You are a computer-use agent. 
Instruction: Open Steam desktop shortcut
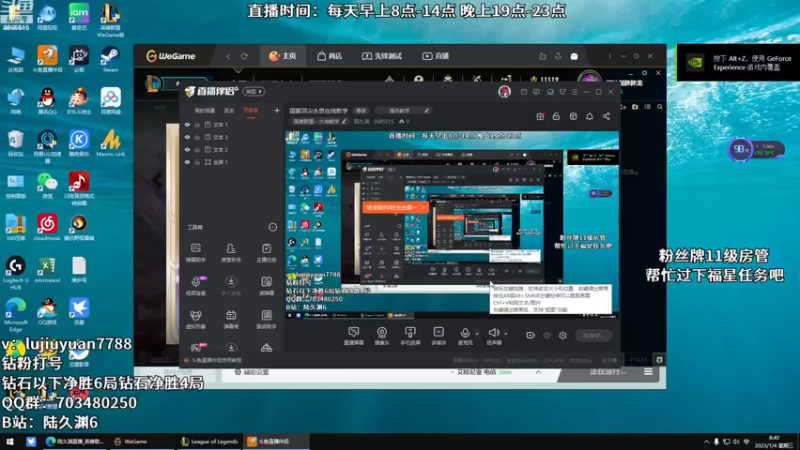point(110,59)
